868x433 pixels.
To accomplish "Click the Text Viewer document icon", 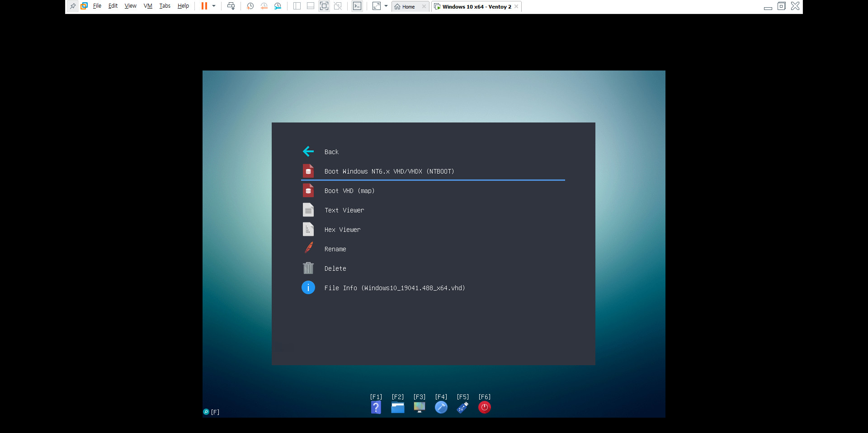I will pyautogui.click(x=308, y=210).
